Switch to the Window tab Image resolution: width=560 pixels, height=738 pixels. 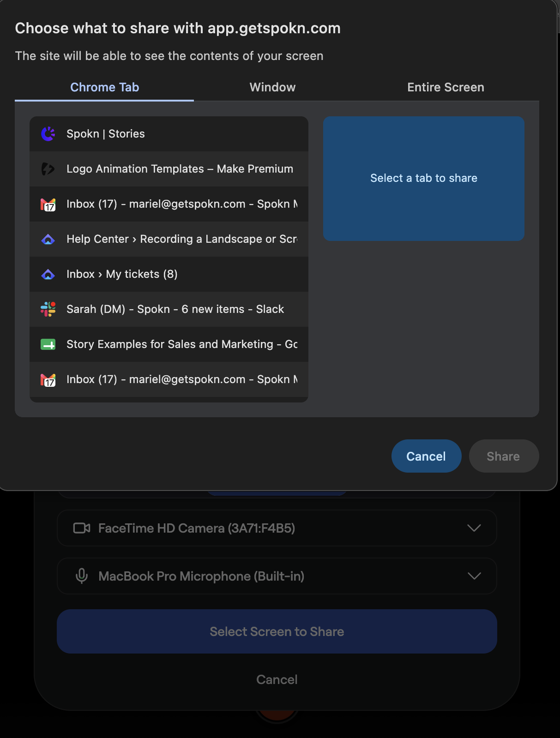click(272, 87)
